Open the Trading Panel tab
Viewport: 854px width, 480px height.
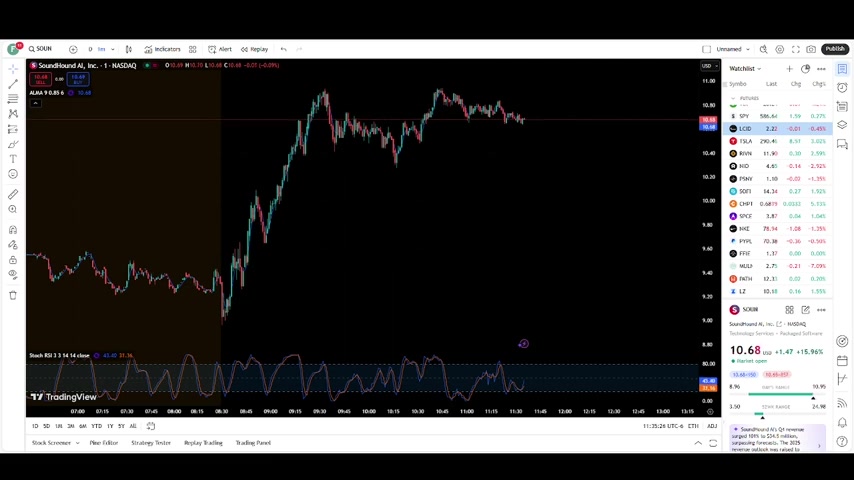pyautogui.click(x=253, y=443)
